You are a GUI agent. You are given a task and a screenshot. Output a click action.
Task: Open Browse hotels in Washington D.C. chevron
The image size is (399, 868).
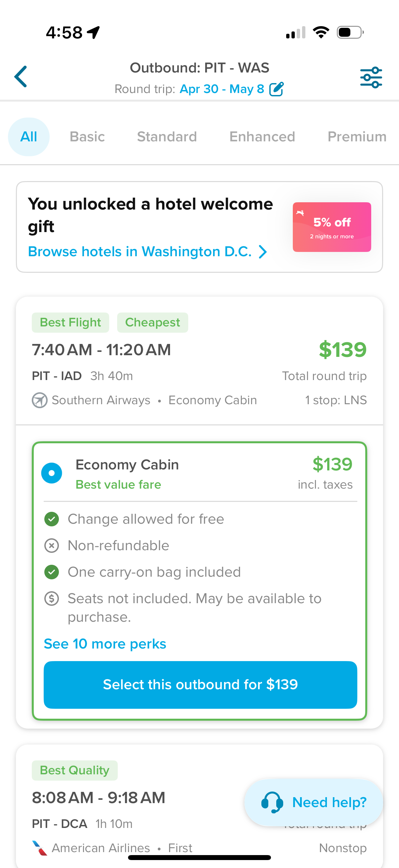coord(263,252)
